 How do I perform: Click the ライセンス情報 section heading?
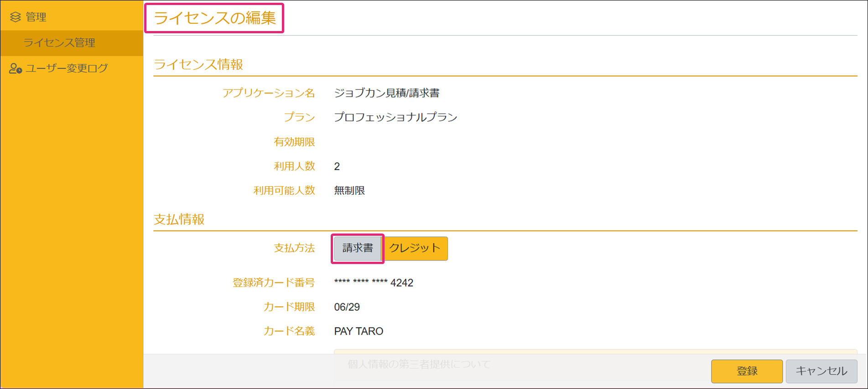coord(198,64)
